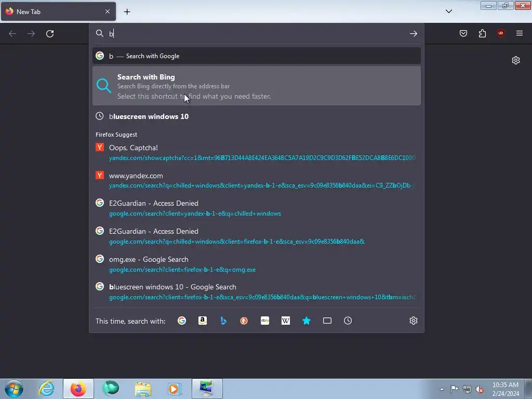
Task: Search this time with Google icon
Action: 182,321
